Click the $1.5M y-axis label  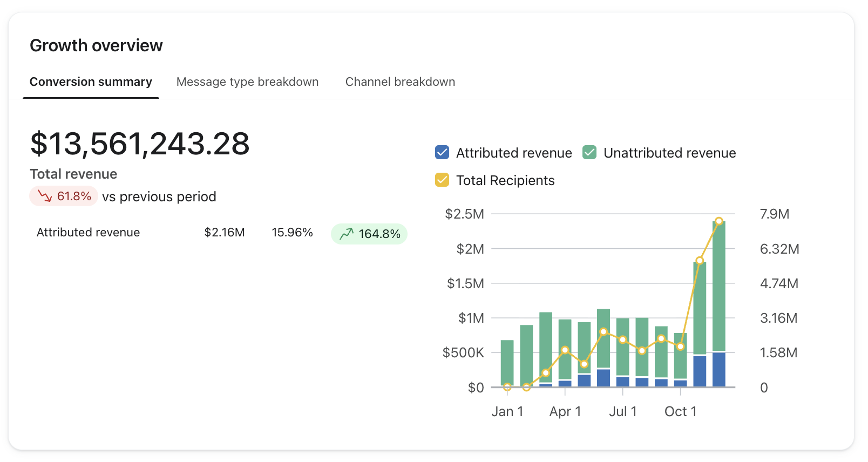pyautogui.click(x=466, y=284)
